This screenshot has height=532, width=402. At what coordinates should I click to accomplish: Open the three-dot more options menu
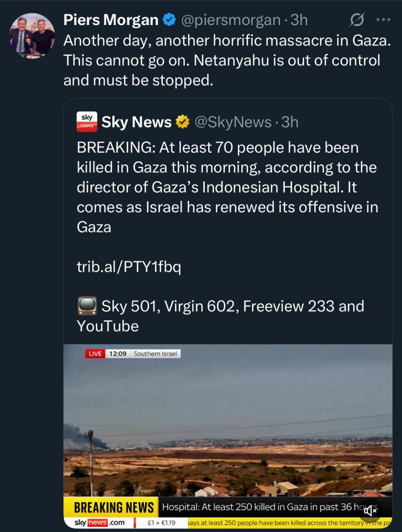tap(383, 20)
